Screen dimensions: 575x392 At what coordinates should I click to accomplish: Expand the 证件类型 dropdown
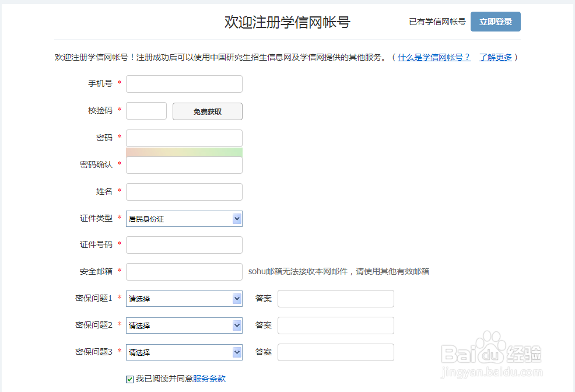[x=184, y=219]
